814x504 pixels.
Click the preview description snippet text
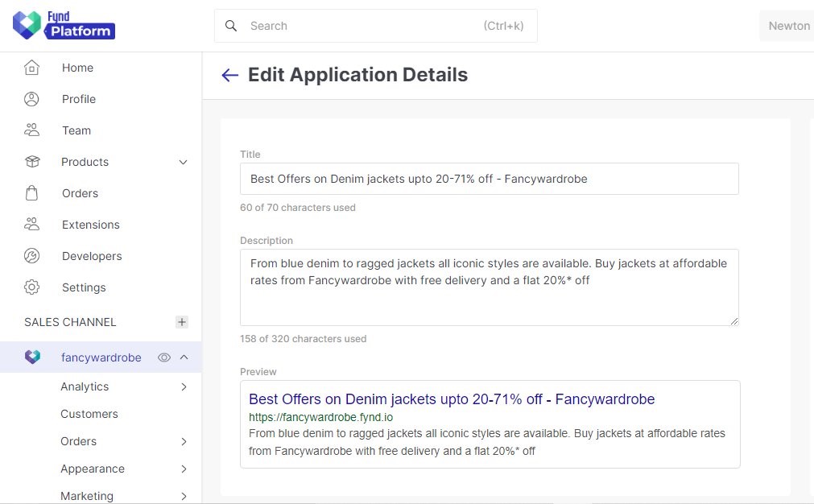pyautogui.click(x=487, y=442)
